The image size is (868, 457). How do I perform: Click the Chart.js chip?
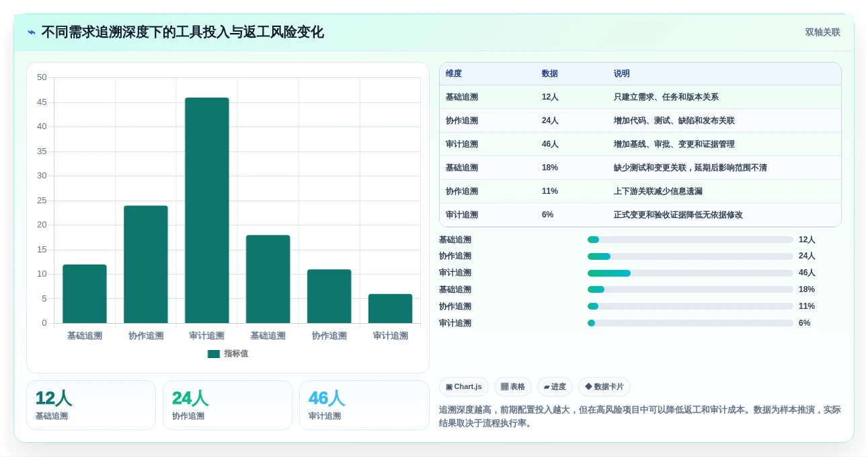464,387
